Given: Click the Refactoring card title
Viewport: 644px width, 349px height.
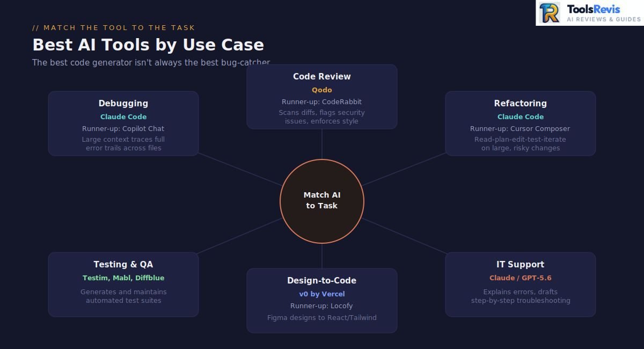Looking at the screenshot, I should point(521,104).
